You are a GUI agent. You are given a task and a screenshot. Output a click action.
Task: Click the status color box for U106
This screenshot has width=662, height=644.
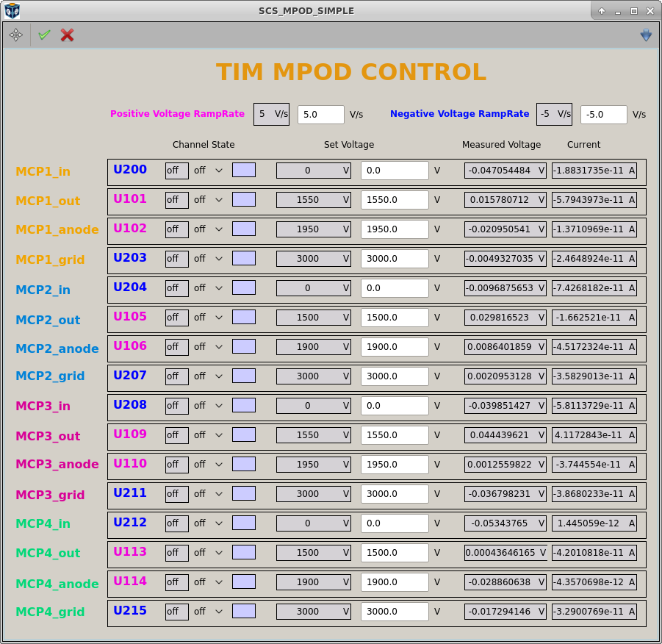[244, 346]
